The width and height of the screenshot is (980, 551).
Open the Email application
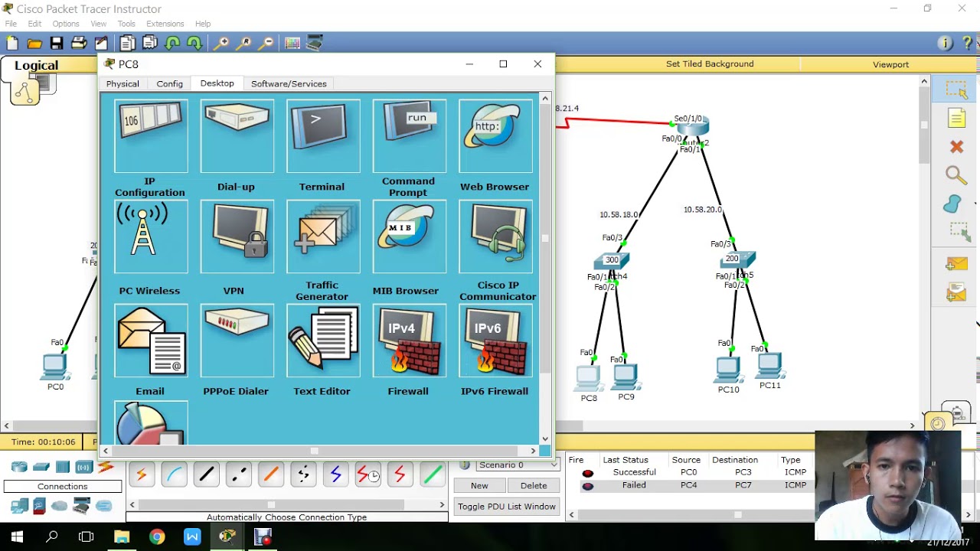click(x=151, y=341)
